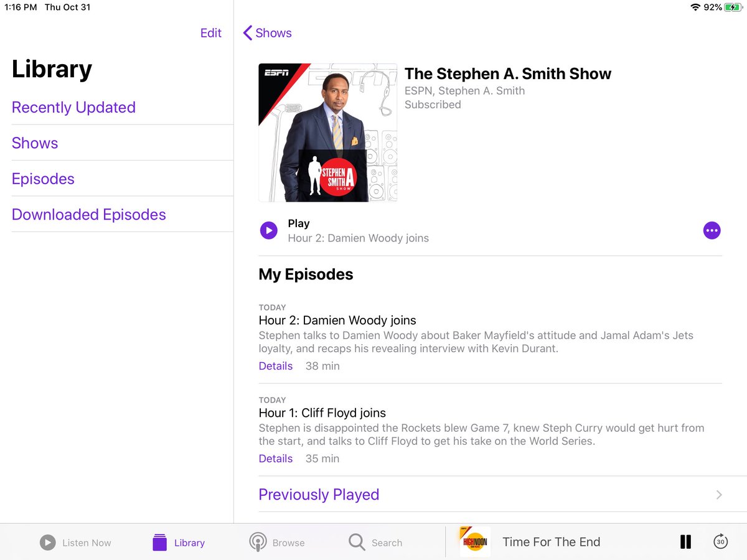
Task: Tap the Wi-Fi status icon
Action: (695, 7)
